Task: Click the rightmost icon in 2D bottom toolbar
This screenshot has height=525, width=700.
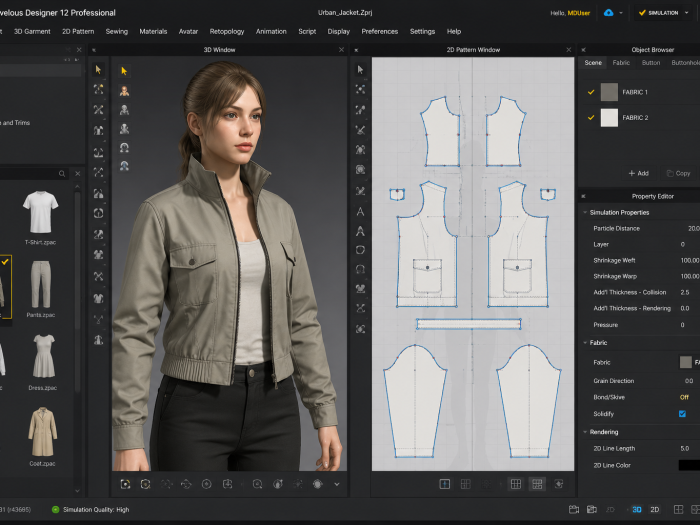Action: (558, 484)
